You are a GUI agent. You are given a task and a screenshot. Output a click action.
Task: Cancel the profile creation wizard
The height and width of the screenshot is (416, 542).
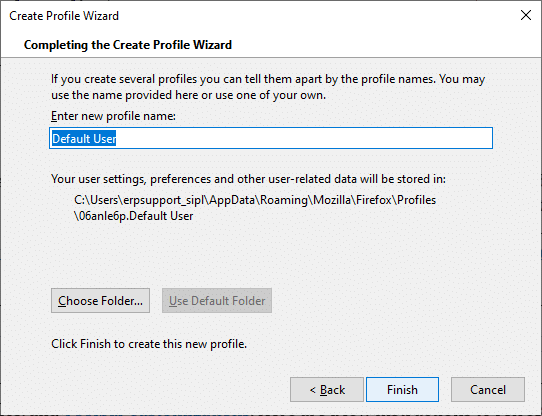click(x=488, y=390)
